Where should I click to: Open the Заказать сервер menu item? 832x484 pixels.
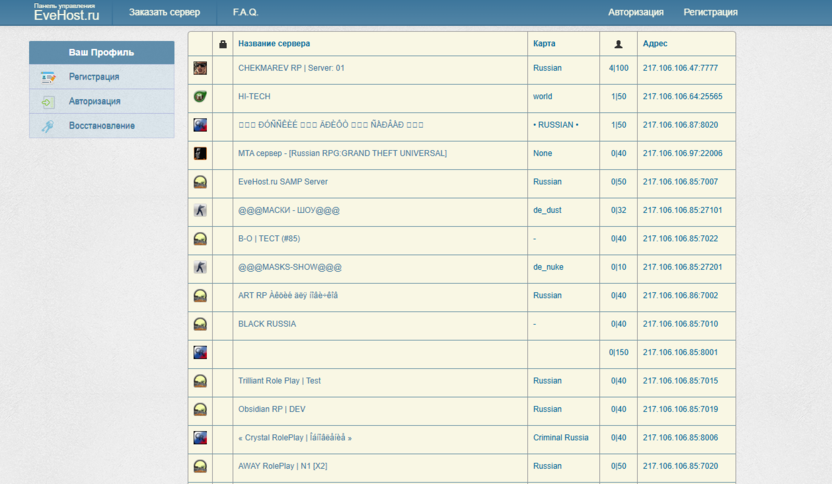pyautogui.click(x=164, y=12)
